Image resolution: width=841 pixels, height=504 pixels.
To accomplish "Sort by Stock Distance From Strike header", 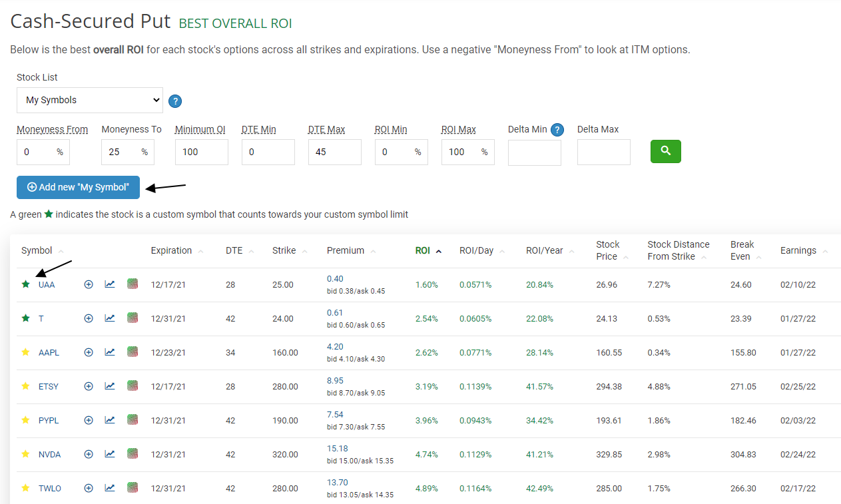I will tap(679, 250).
